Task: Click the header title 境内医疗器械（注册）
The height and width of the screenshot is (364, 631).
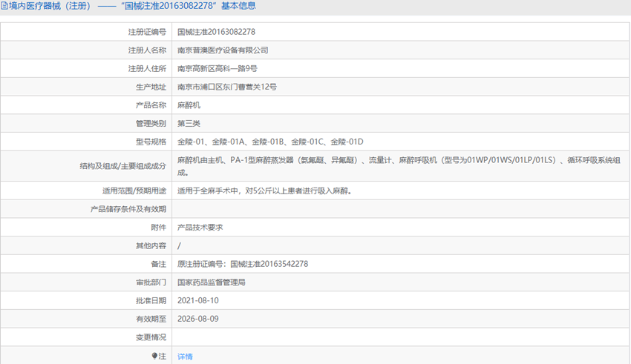Action: 50,6
